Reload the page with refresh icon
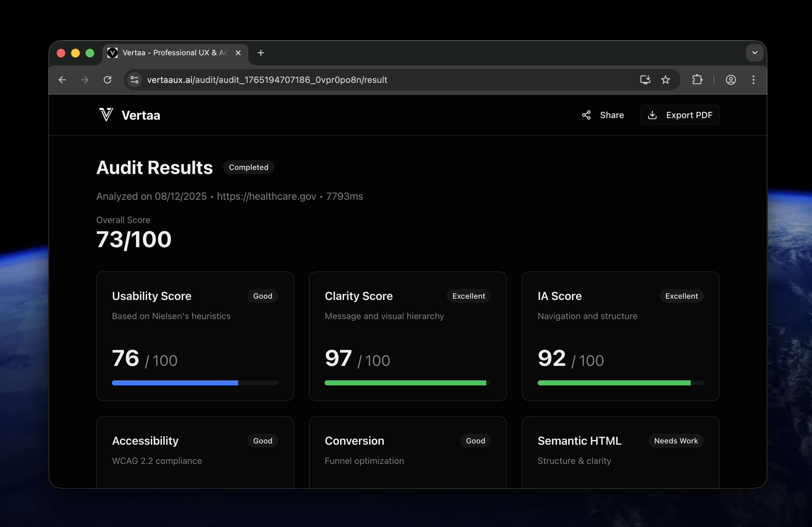This screenshot has height=527, width=812. pos(107,80)
